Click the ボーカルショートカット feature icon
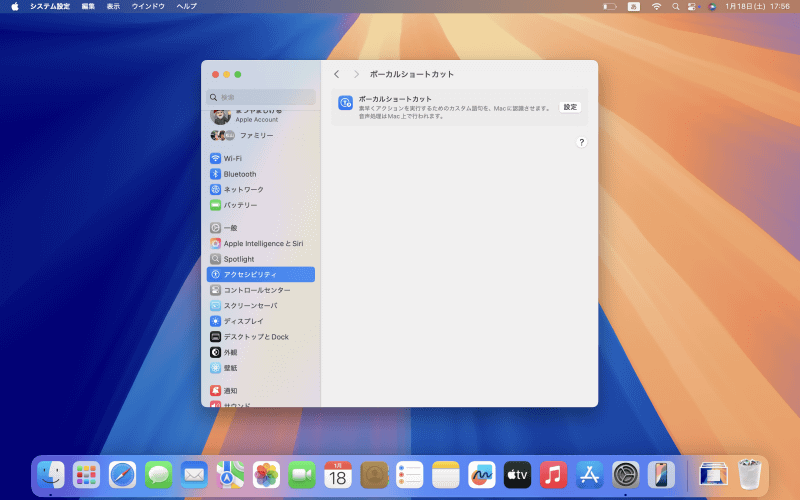This screenshot has height=500, width=800. click(x=345, y=103)
